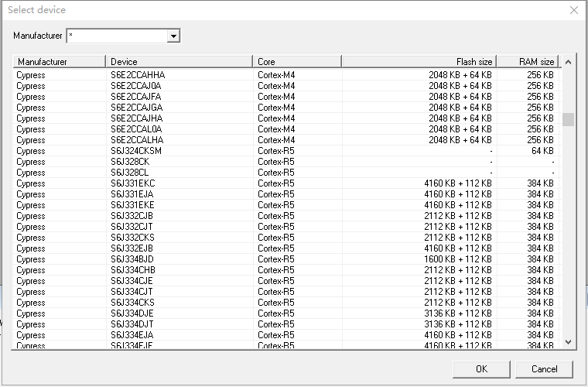Open the Manufacturer dropdown arrow
Viewport: 588px width, 387px height.
173,36
